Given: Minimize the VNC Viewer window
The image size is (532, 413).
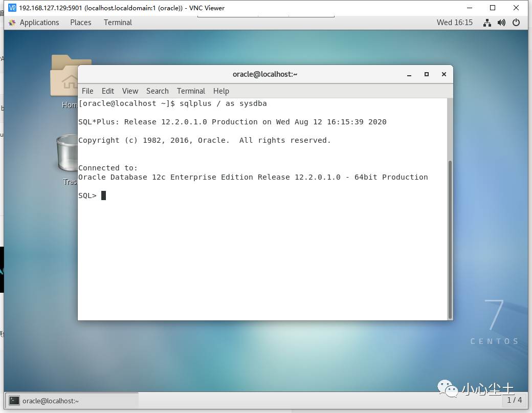Looking at the screenshot, I should [470, 8].
